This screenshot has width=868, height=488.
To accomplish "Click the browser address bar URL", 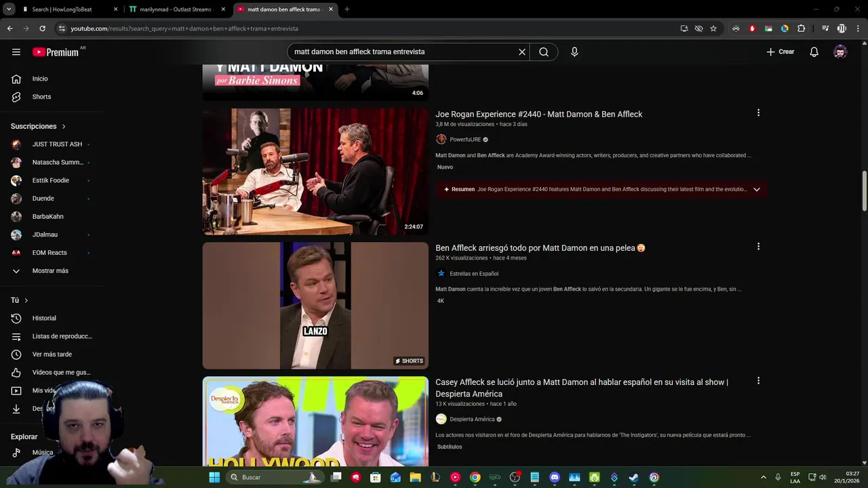I will pyautogui.click(x=184, y=28).
